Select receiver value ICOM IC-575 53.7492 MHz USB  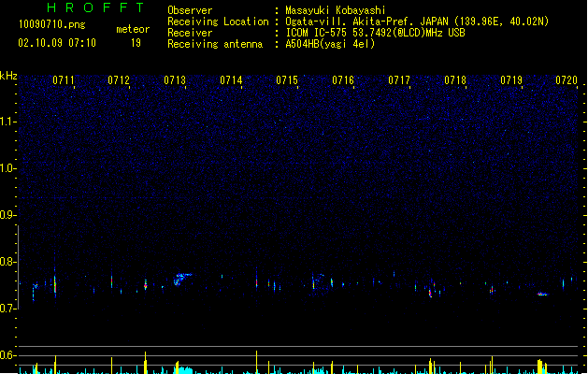click(375, 33)
